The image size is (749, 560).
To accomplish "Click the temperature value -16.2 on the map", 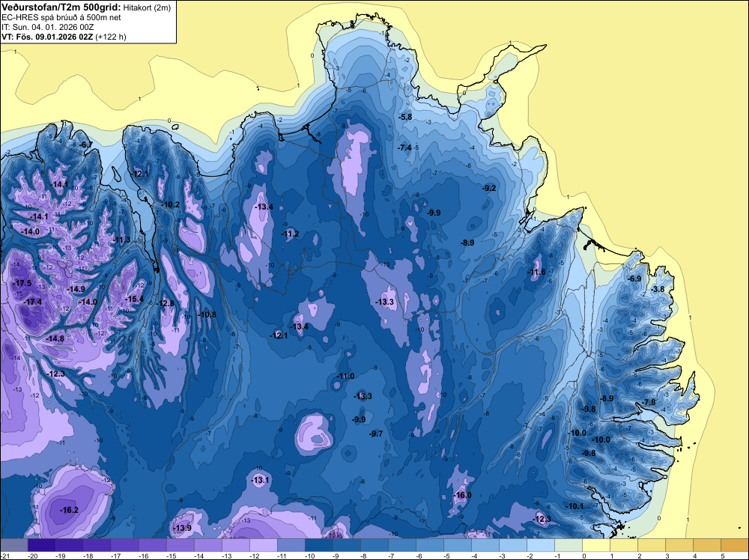I will click(69, 511).
